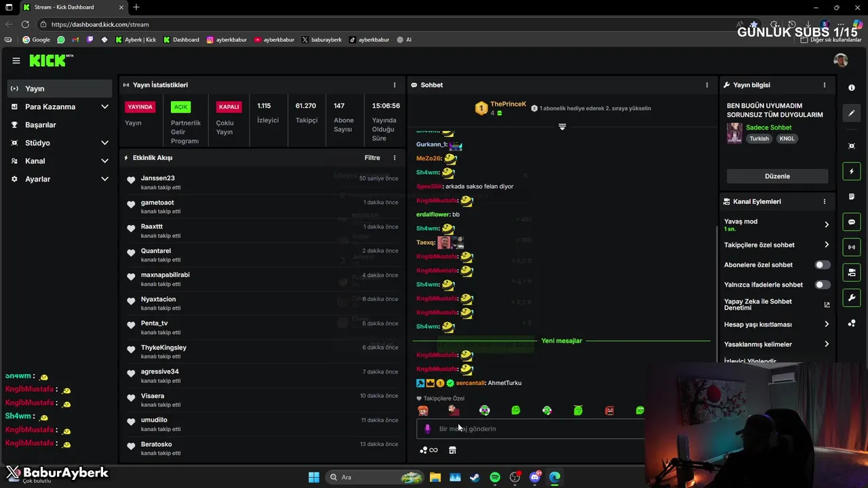Open the Filtre option in Etkinlik Akışı
The image size is (868, 488).
pyautogui.click(x=372, y=158)
